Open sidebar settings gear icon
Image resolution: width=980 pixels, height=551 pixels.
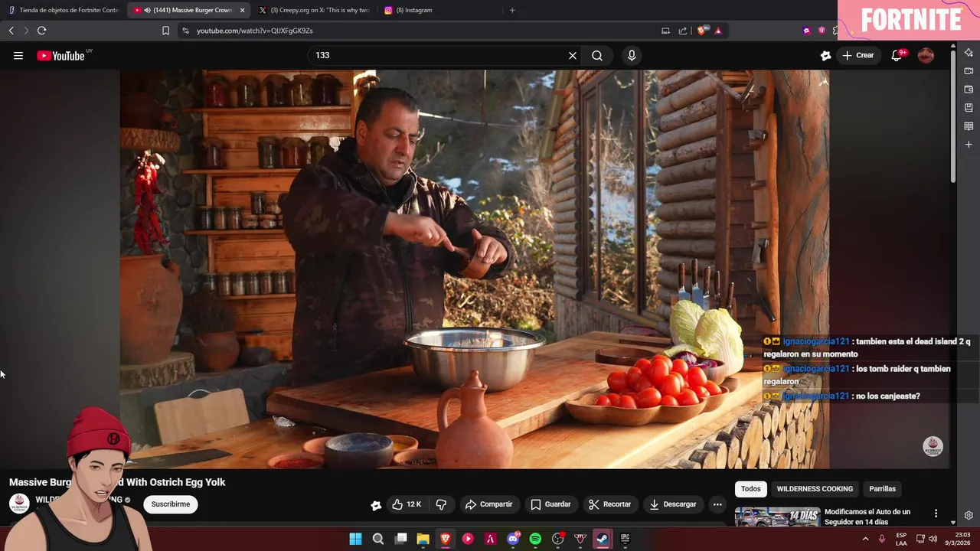click(x=969, y=515)
